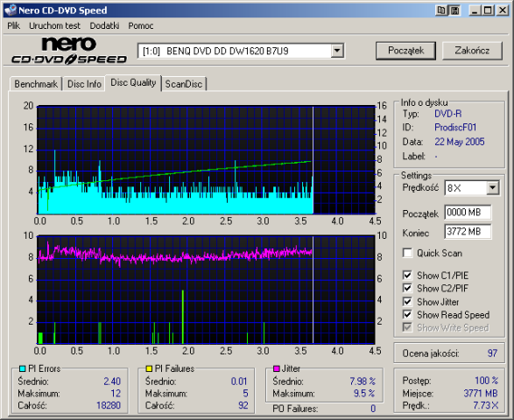This screenshot has height=420, width=514.
Task: Toggle the Show Jitter checkbox
Action: (x=407, y=301)
